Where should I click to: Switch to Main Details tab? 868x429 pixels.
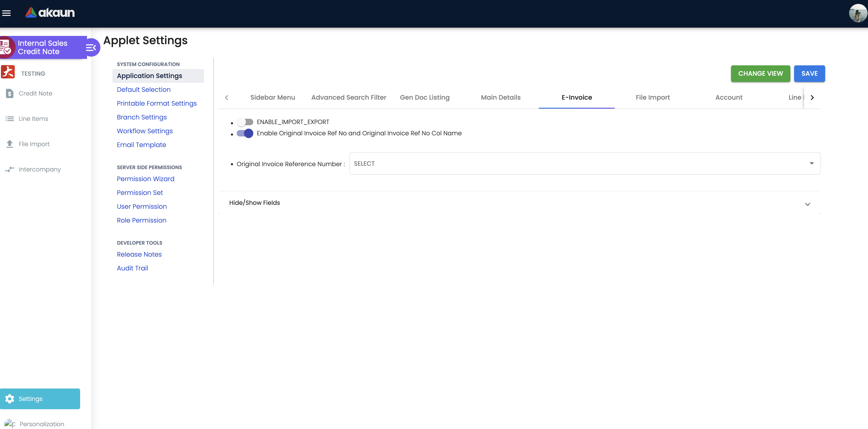(x=501, y=97)
